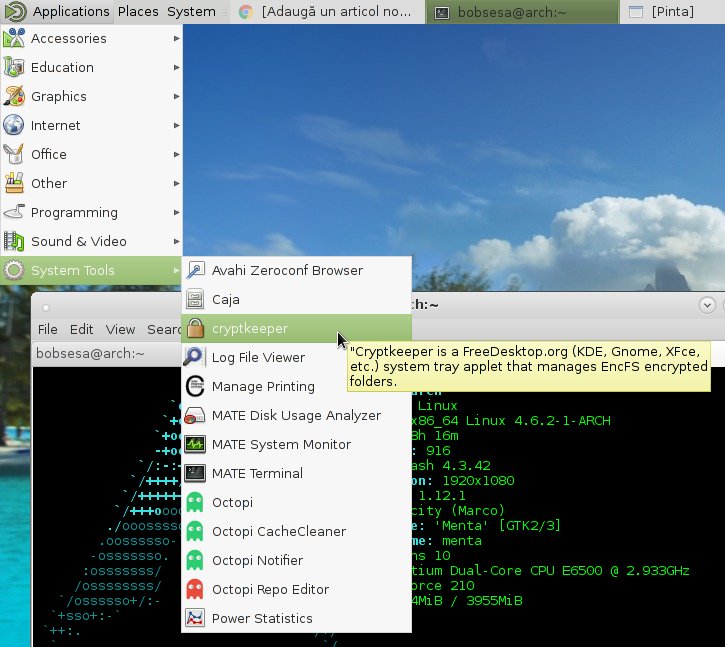Click the Pinta window icon in taskbar

(636, 12)
